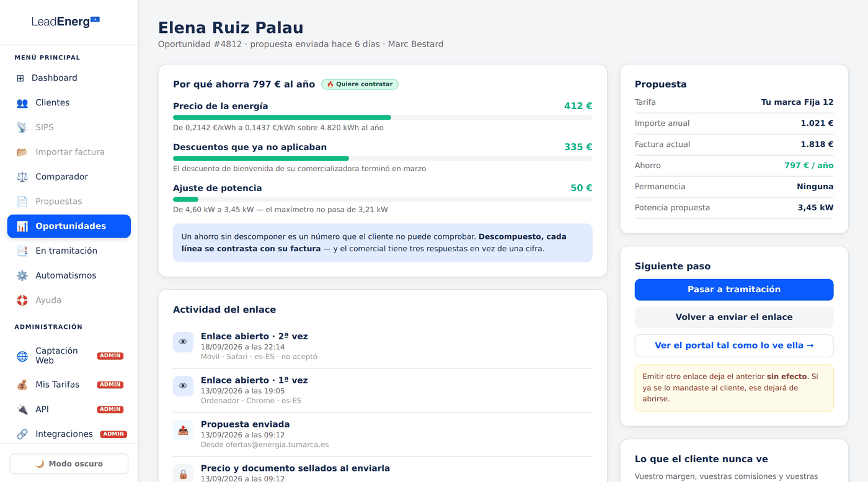868x482 pixels.
Task: Click the Automatismos gear icon
Action: [22, 275]
